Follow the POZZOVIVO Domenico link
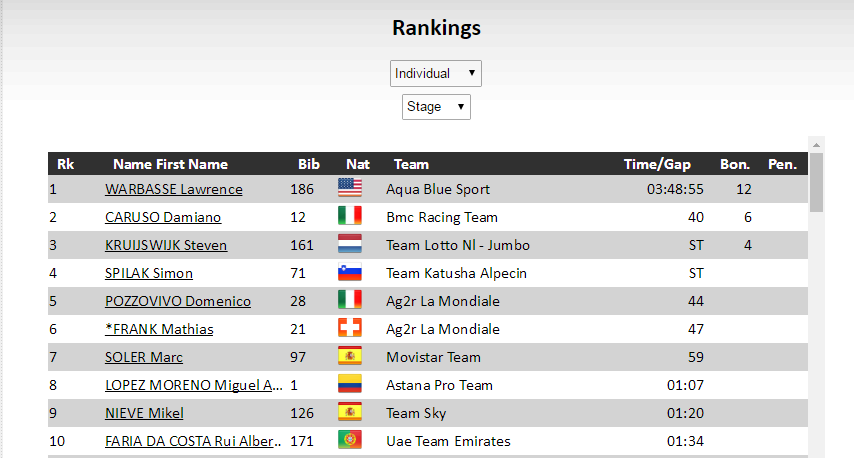This screenshot has height=458, width=854. click(x=178, y=301)
